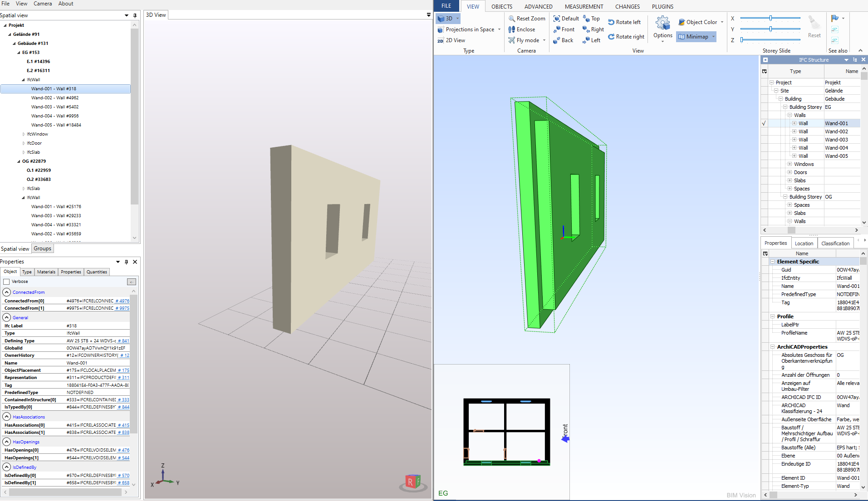Click the Z storey slider handle
This screenshot has height=501, width=868.
(x=742, y=40)
